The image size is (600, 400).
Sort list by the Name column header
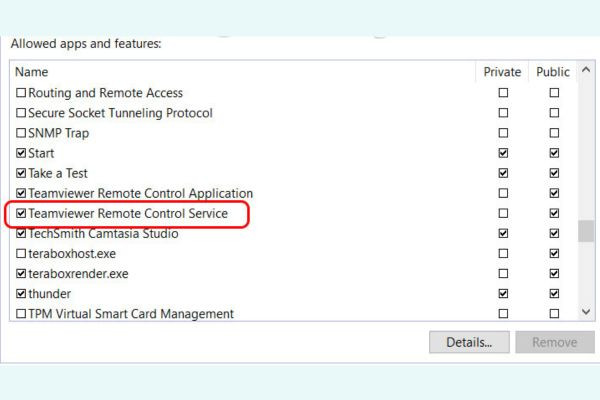click(31, 72)
